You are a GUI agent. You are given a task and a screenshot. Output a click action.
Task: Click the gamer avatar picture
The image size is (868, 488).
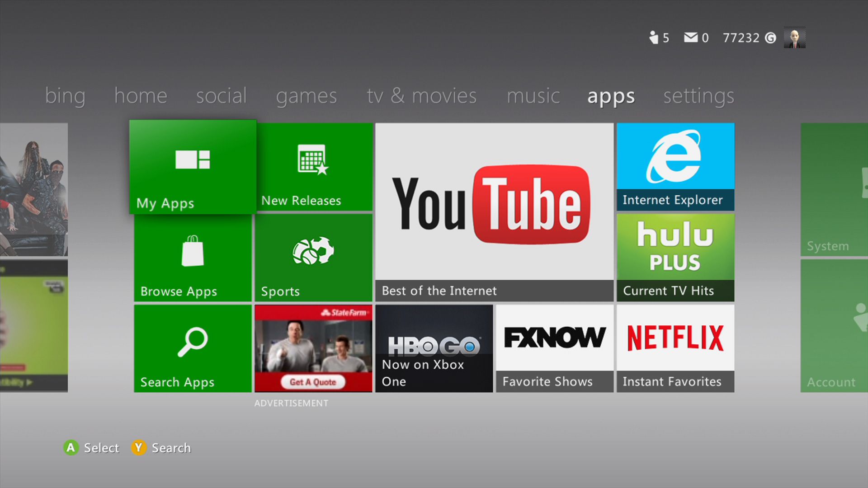pos(795,38)
